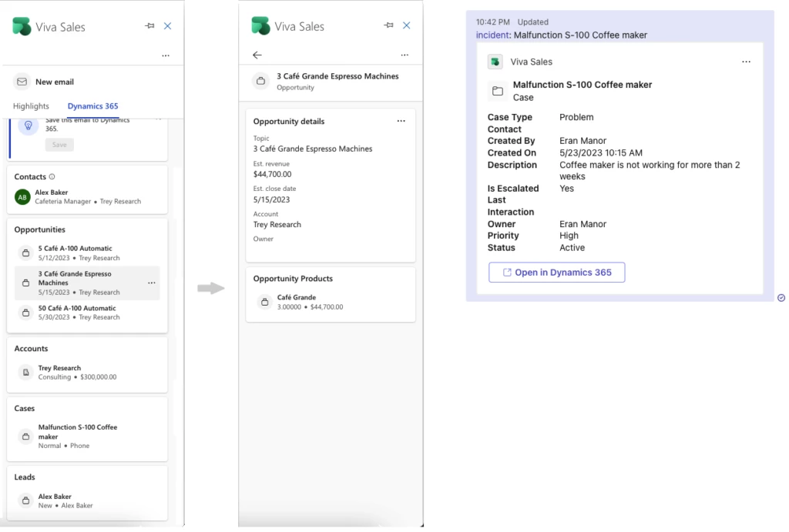The height and width of the screenshot is (532, 789).
Task: Click the back arrow in the opportunity panel
Action: (257, 55)
